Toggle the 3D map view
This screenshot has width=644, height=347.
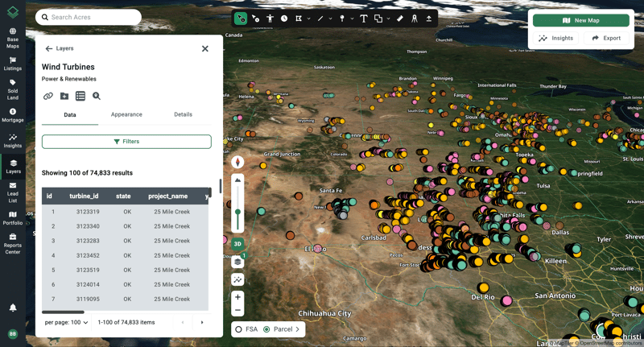click(x=237, y=243)
